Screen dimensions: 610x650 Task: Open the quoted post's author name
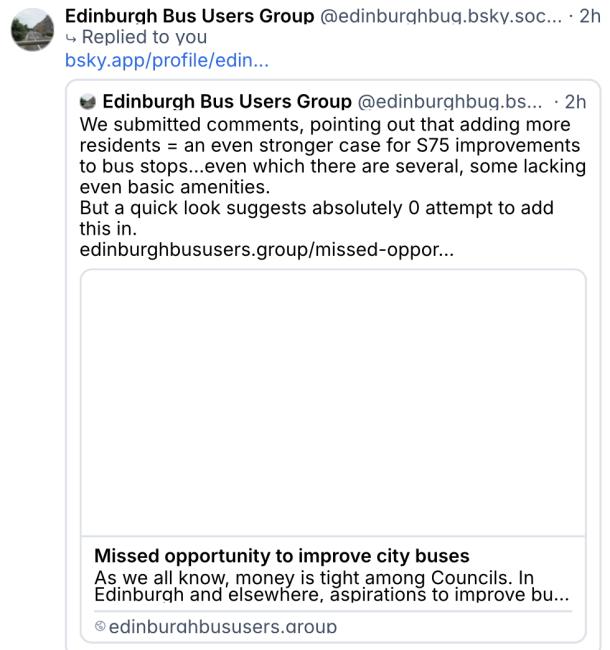click(227, 102)
